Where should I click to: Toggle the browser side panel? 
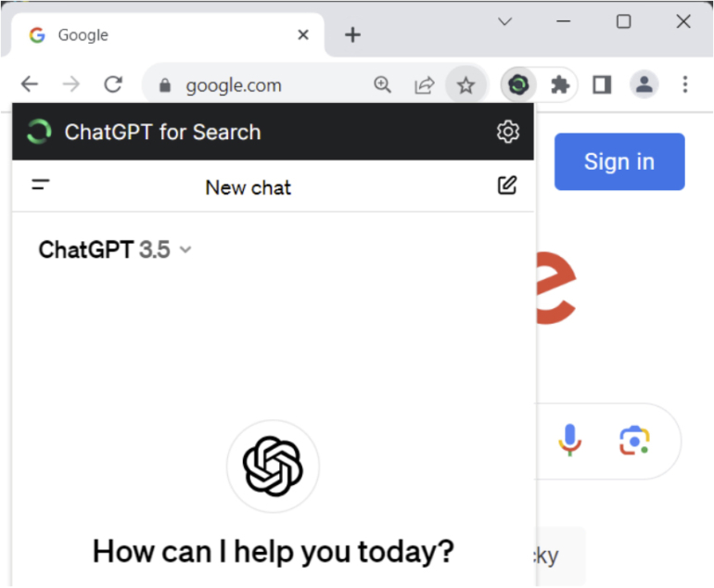(x=602, y=85)
